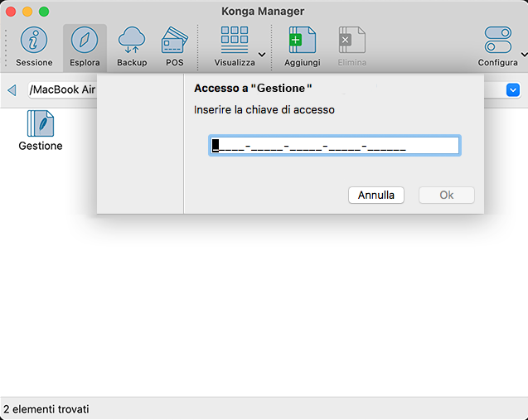
Task: Close the Konga Manager window
Action: click(x=11, y=12)
